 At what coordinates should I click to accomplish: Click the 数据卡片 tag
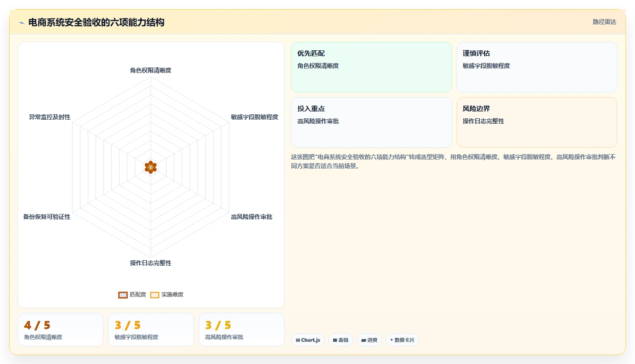click(x=402, y=340)
